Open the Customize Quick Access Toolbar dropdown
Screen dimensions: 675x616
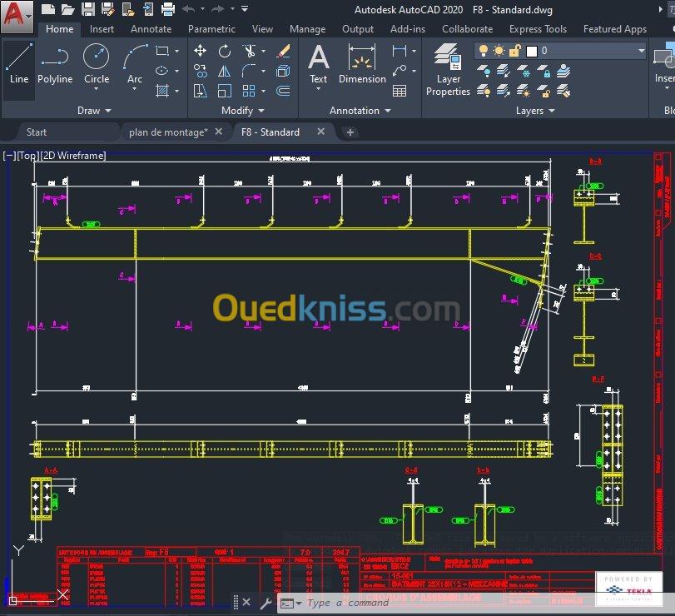[x=245, y=9]
